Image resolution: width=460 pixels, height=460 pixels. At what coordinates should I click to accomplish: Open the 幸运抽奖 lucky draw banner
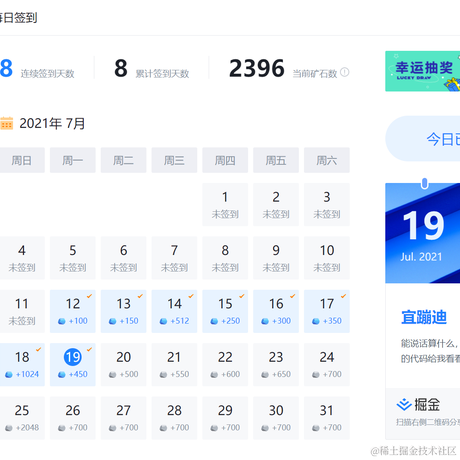[423, 71]
